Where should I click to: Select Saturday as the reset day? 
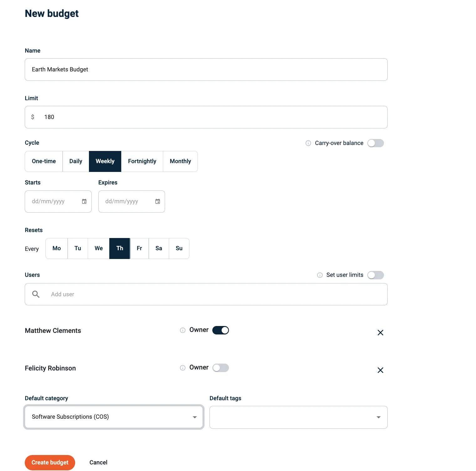coord(159,248)
